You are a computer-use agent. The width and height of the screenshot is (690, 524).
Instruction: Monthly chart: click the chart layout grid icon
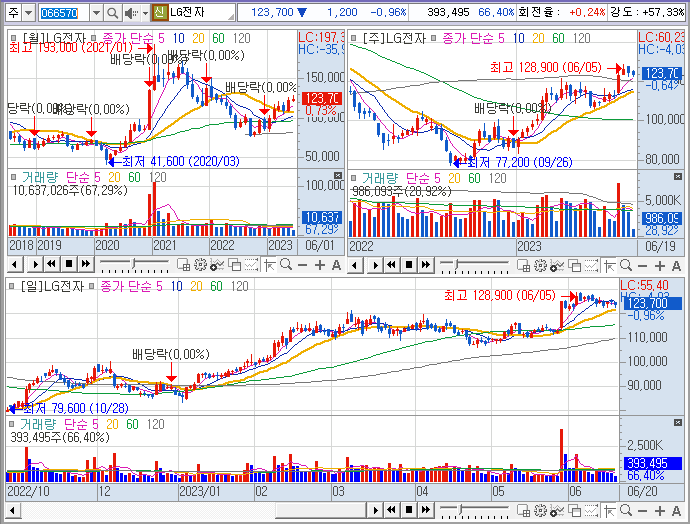183,265
